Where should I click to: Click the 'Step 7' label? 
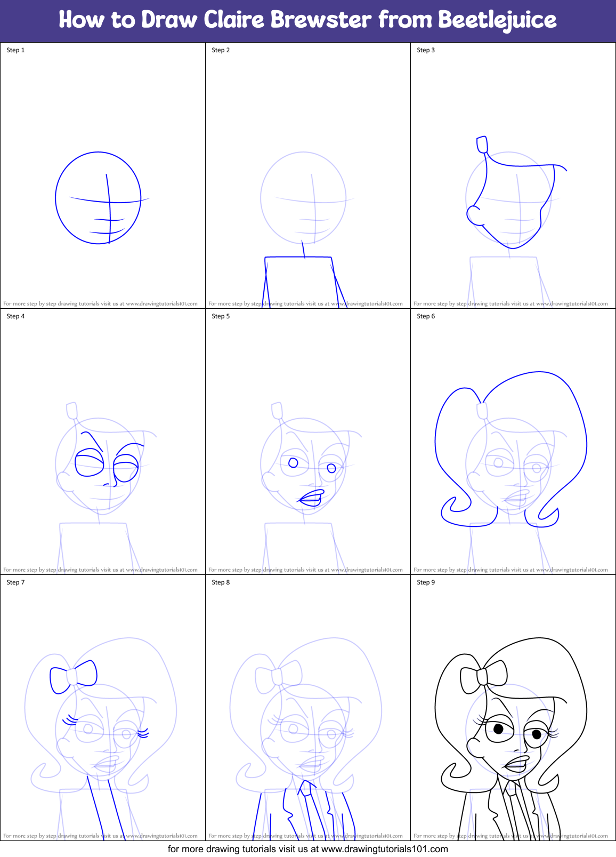tap(15, 582)
